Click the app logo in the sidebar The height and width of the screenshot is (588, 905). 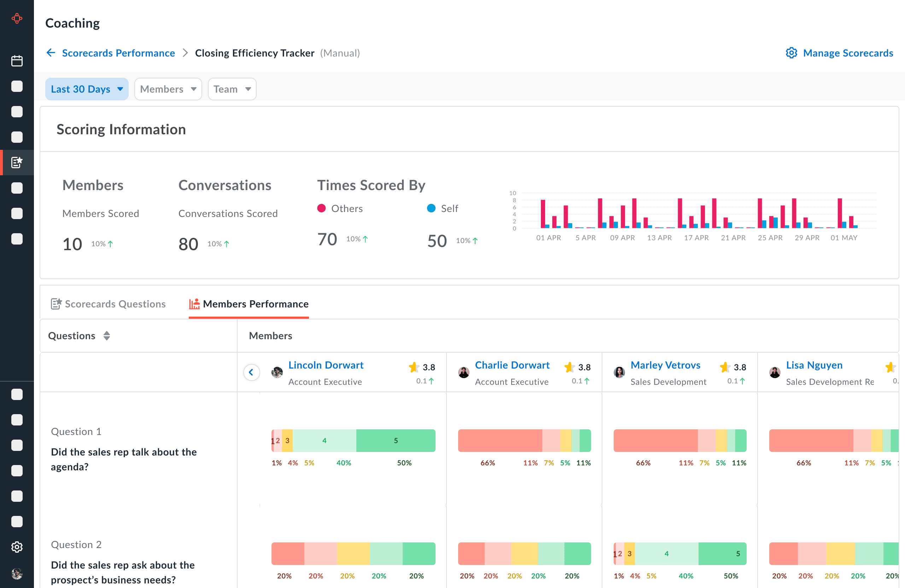(17, 18)
